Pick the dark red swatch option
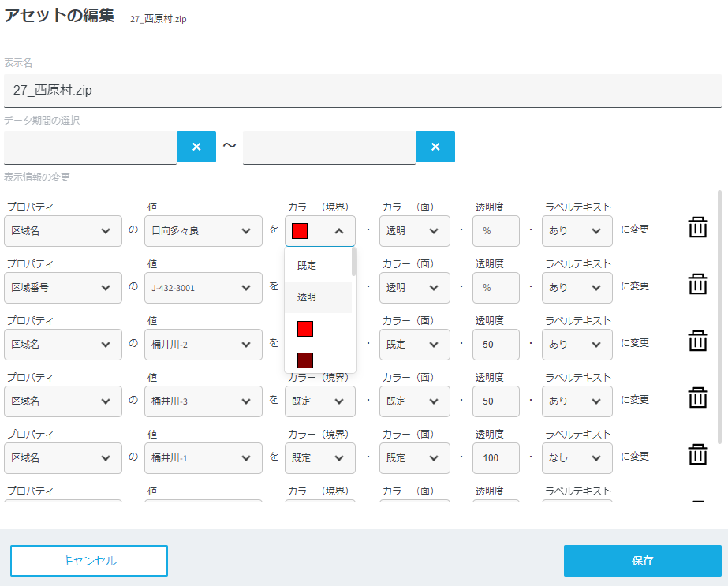 point(305,360)
